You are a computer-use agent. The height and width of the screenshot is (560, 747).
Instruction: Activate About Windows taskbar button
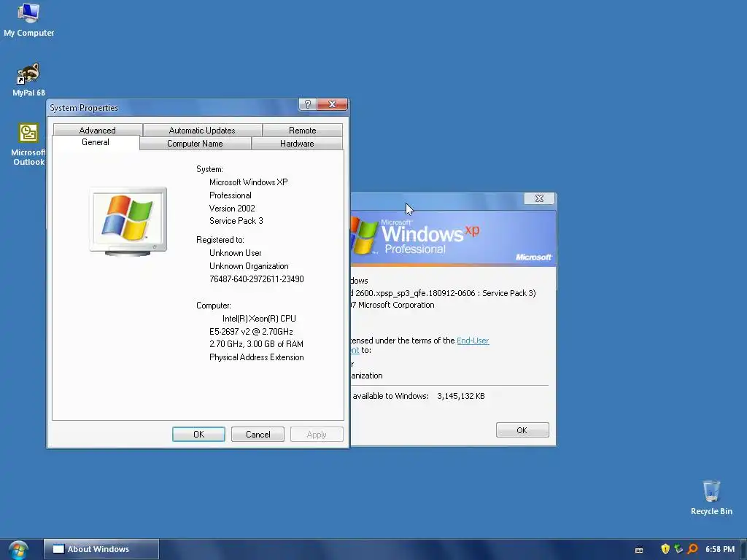coord(101,549)
